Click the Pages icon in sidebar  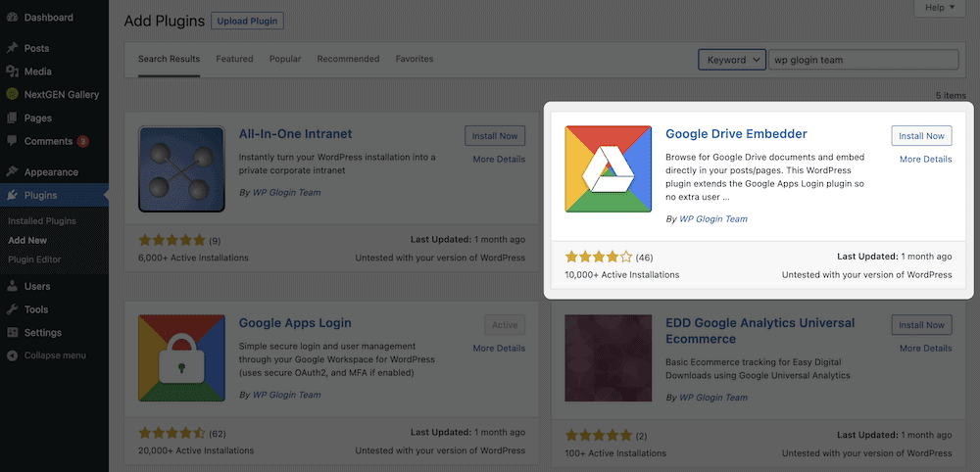click(x=12, y=118)
